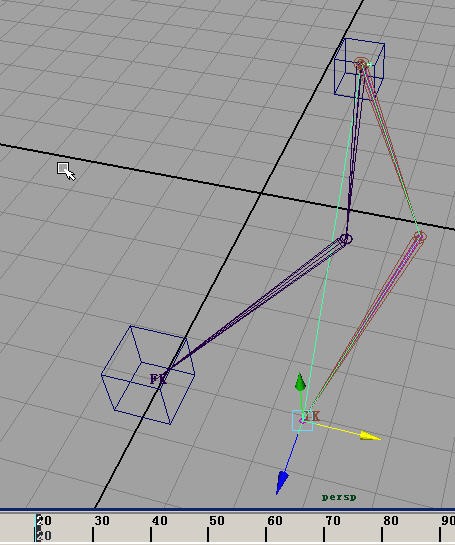Click frame 50 on the timeline
The width and height of the screenshot is (455, 545).
click(x=217, y=521)
